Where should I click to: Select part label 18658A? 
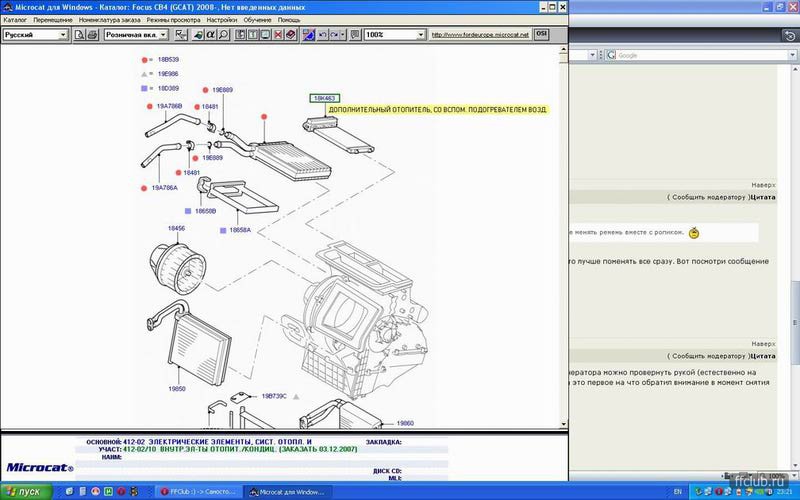(x=240, y=230)
